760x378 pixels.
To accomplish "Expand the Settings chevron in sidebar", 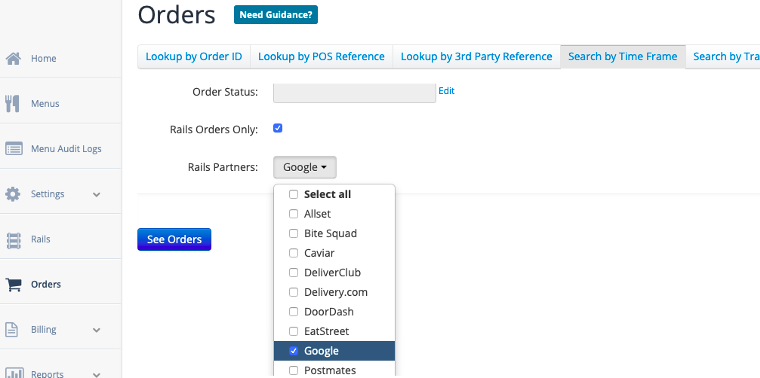I will (x=97, y=195).
